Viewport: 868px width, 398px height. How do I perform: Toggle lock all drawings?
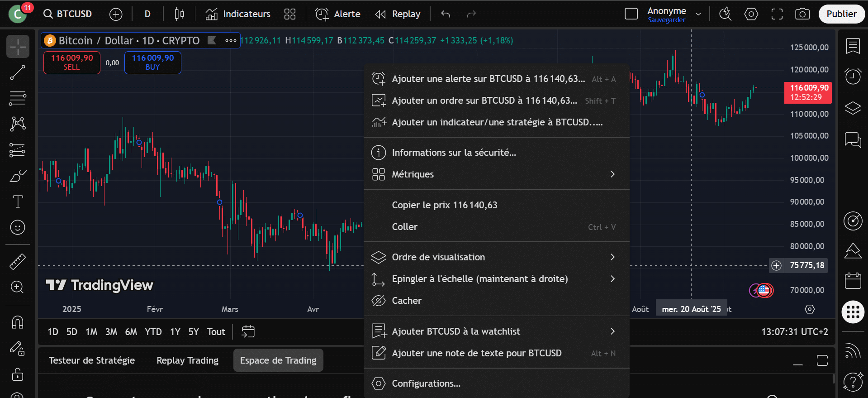(x=18, y=374)
